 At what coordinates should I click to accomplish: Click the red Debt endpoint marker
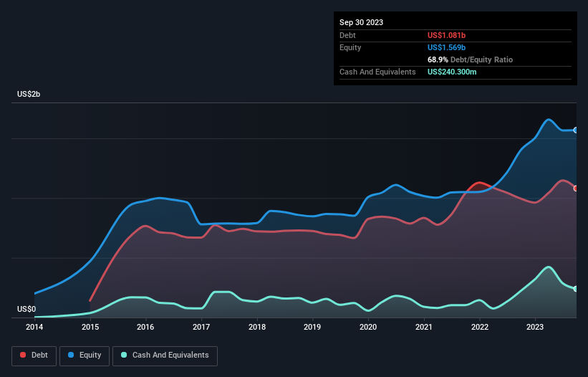pos(576,188)
